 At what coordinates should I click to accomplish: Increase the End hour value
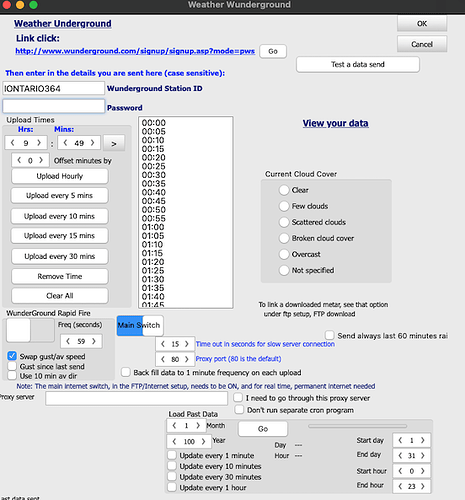pyautogui.click(x=423, y=486)
